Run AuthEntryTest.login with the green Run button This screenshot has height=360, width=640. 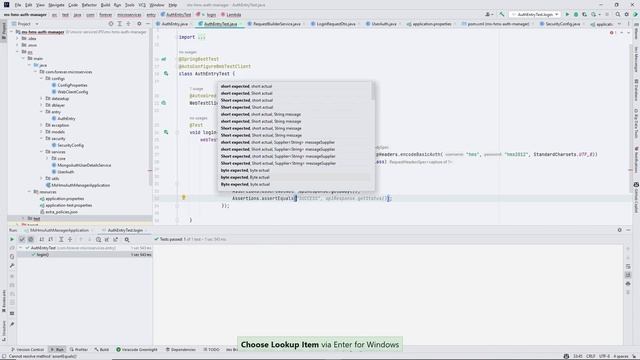click(x=567, y=14)
